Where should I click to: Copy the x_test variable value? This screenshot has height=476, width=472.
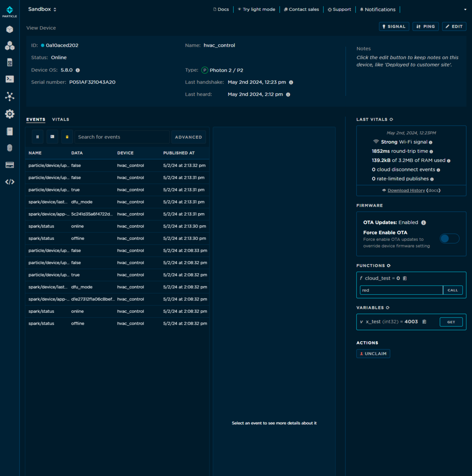pos(424,322)
